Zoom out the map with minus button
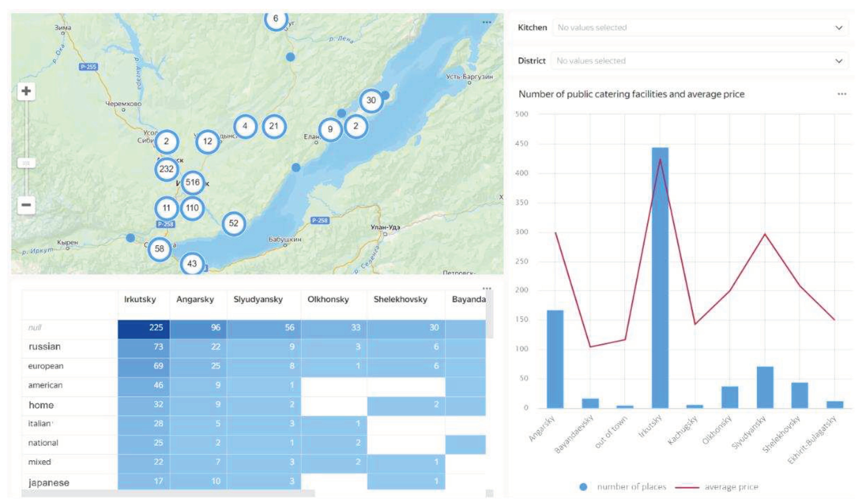The height and width of the screenshot is (504, 861). (26, 205)
